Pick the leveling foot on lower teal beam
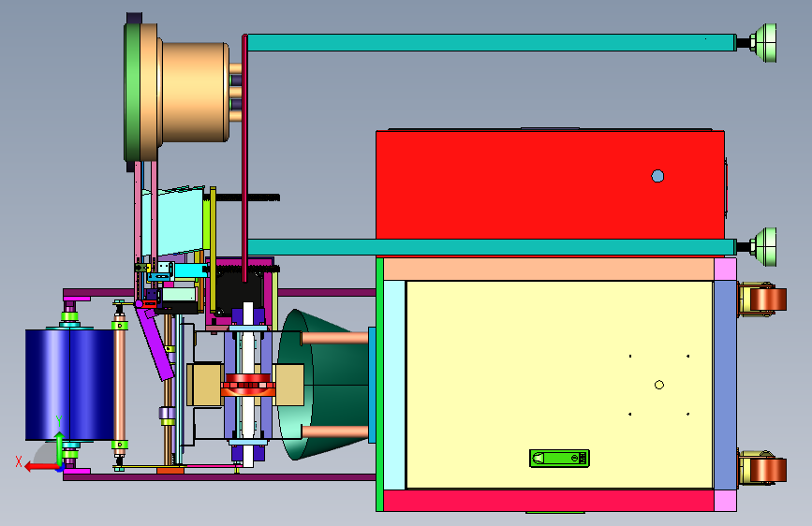812x526 pixels. pyautogui.click(x=765, y=247)
